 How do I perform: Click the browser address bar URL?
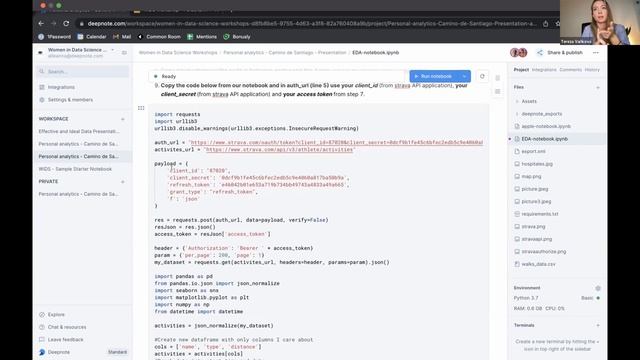[x=312, y=24]
